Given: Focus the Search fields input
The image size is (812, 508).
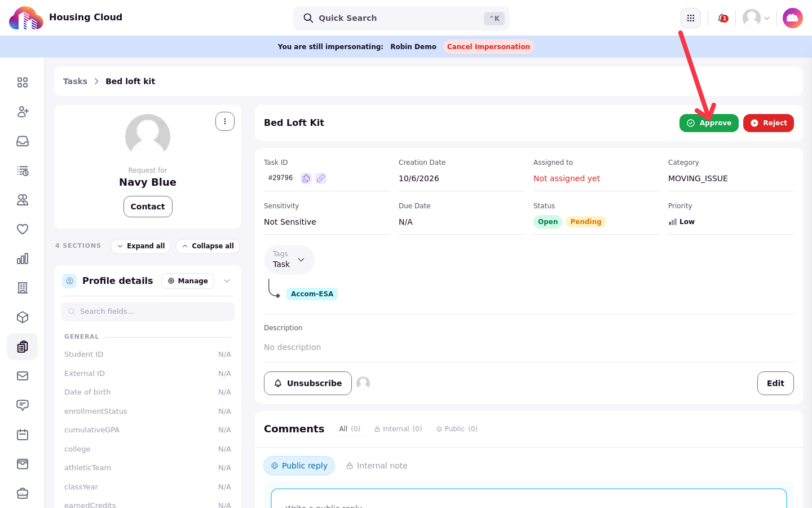Looking at the screenshot, I should [x=148, y=312].
